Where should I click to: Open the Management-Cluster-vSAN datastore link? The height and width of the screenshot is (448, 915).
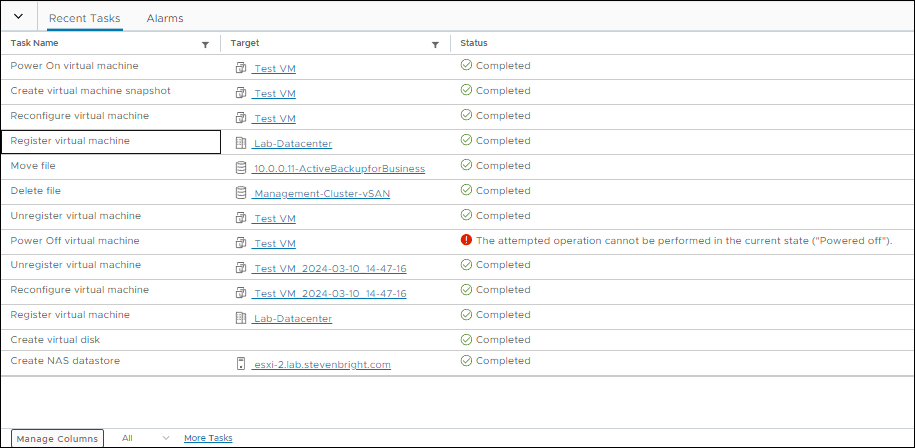coord(321,193)
